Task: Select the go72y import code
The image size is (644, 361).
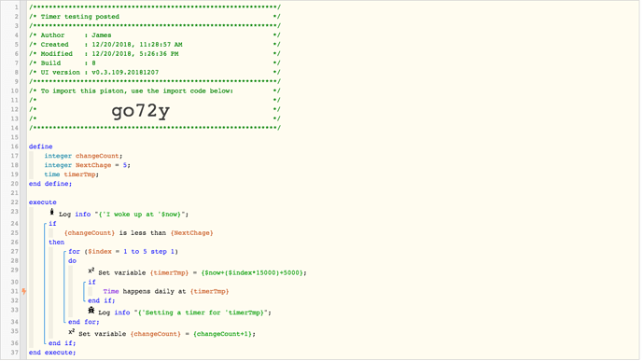Action: coord(140,111)
